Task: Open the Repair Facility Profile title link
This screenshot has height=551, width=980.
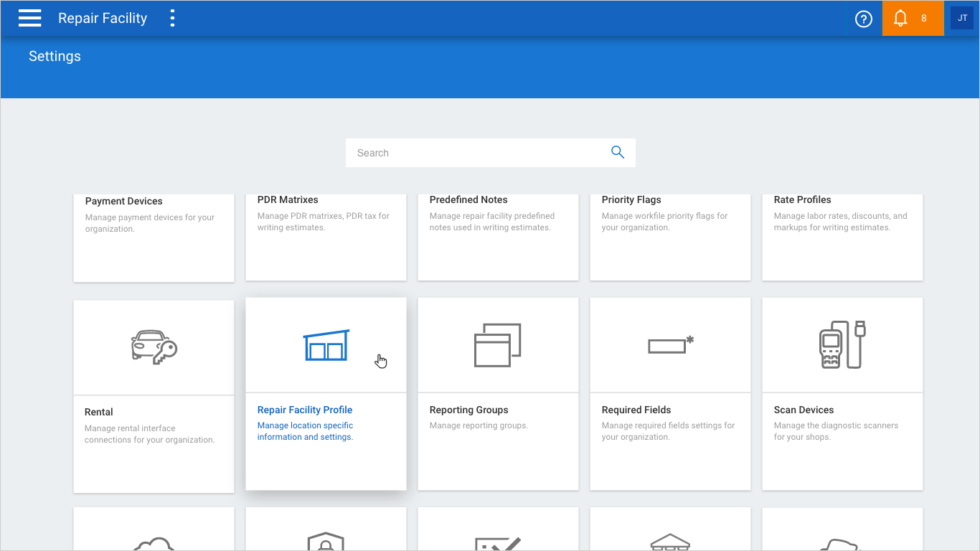Action: pos(305,410)
